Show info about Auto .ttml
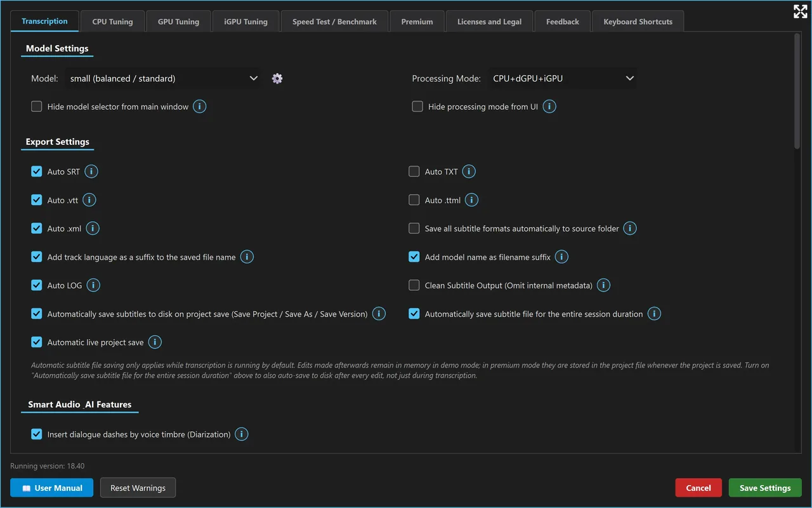 click(x=472, y=200)
